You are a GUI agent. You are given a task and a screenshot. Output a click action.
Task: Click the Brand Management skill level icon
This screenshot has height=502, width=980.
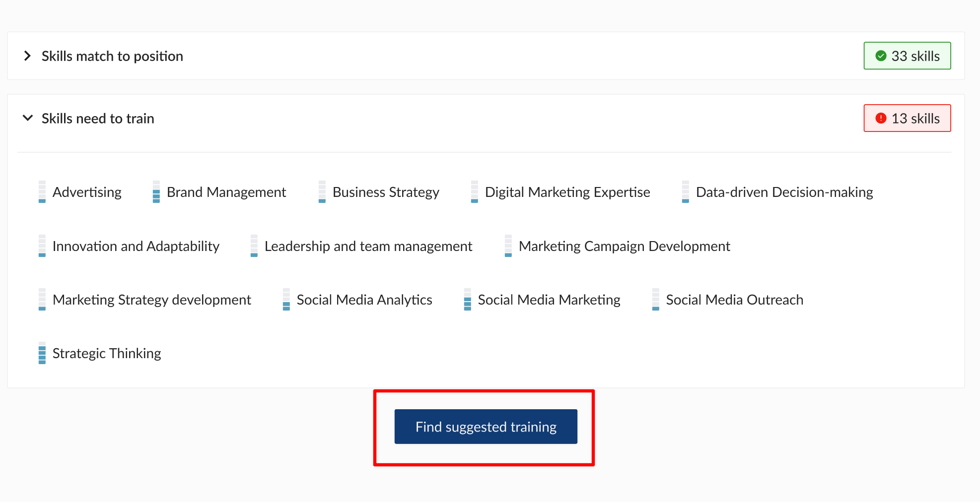[156, 192]
